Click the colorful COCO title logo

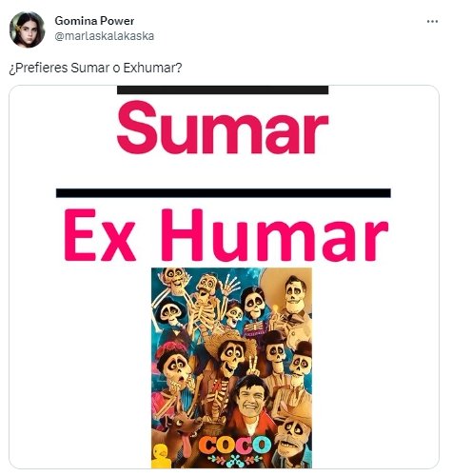pos(235,446)
